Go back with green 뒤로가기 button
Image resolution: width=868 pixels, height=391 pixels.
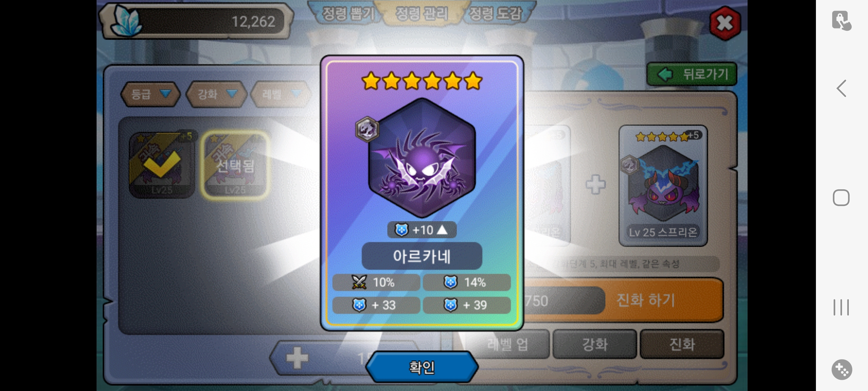[692, 74]
